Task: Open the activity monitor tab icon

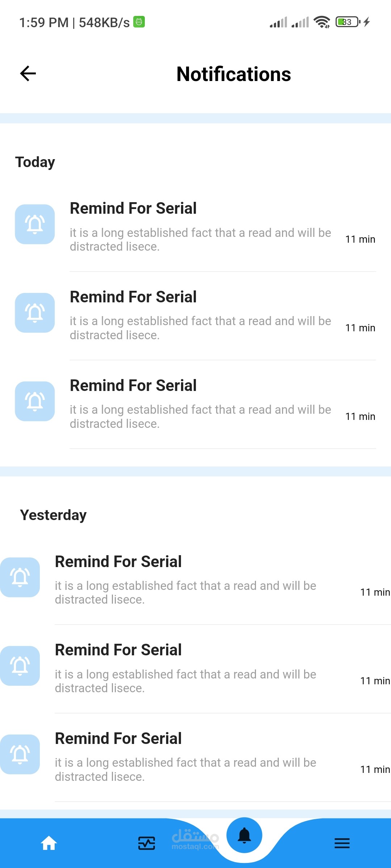Action: [147, 843]
